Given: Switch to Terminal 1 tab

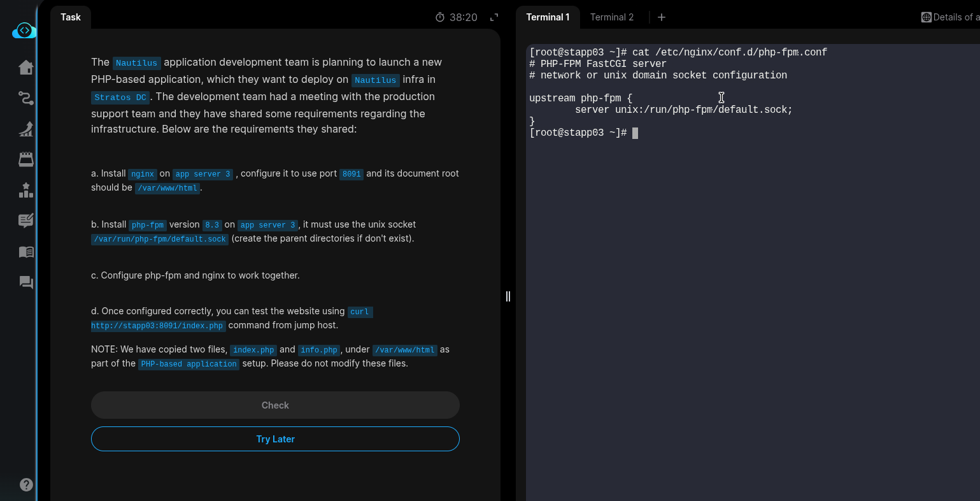Looking at the screenshot, I should click(x=548, y=17).
